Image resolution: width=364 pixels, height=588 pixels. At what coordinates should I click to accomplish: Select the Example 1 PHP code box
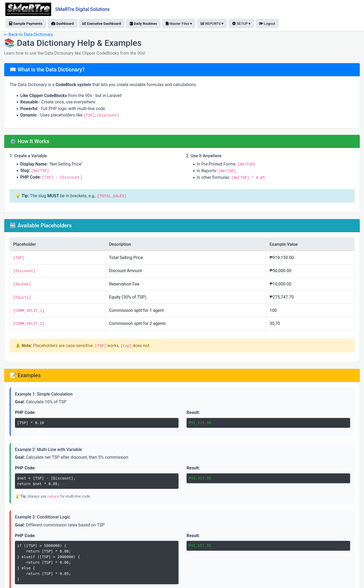(x=97, y=423)
